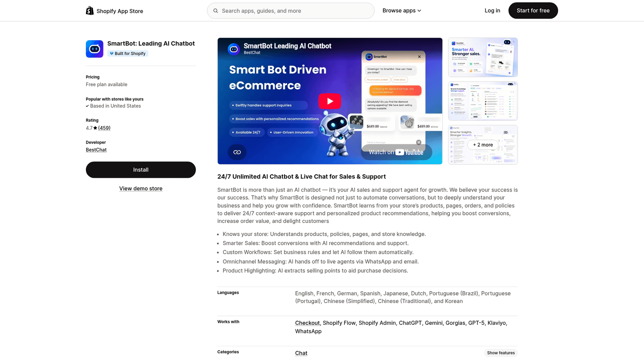
Task: Open the Smarter Knowledge screenshot thumbnail
Action: point(483,101)
